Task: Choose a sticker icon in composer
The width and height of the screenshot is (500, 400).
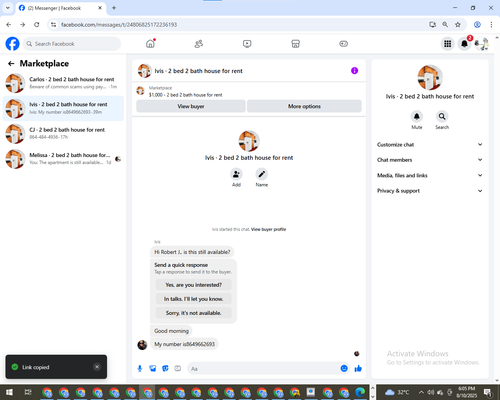Action: pyautogui.click(x=165, y=368)
